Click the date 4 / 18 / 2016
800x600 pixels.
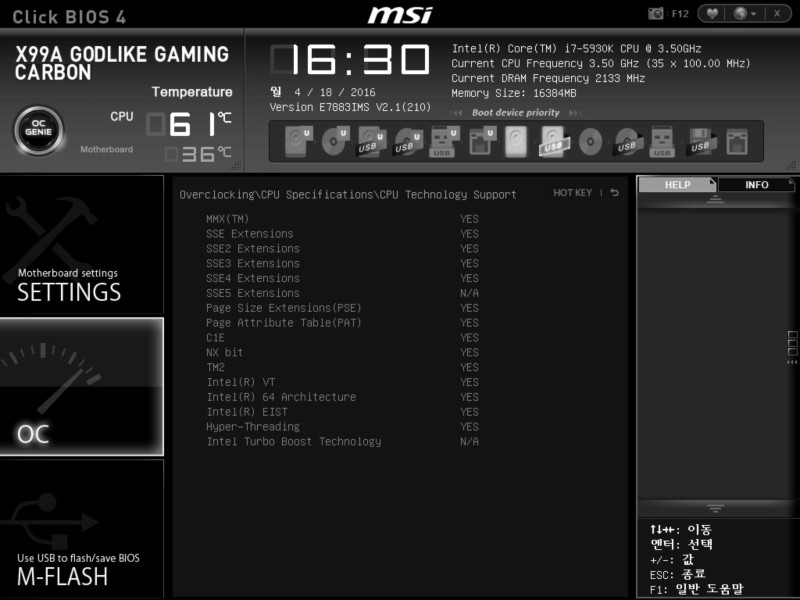tap(335, 92)
